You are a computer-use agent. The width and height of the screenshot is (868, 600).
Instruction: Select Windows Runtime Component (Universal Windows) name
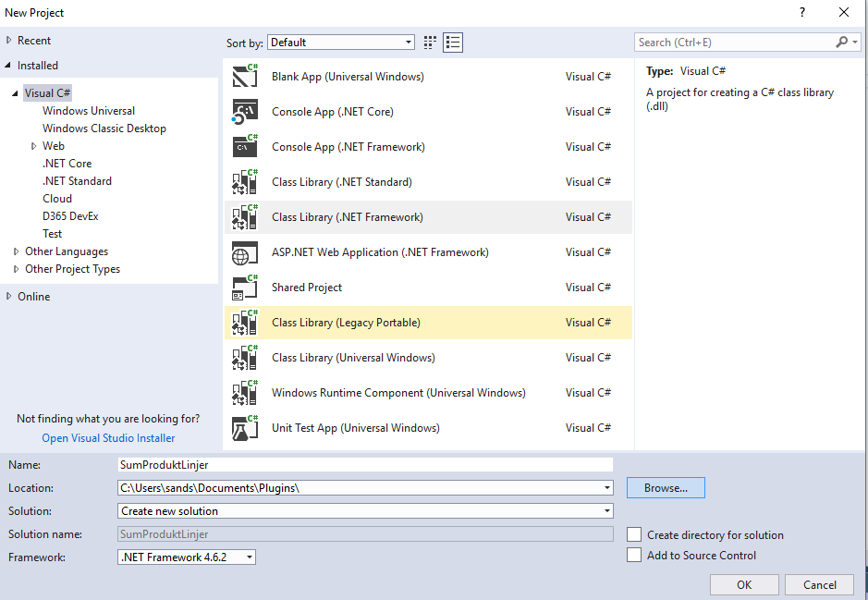click(398, 393)
